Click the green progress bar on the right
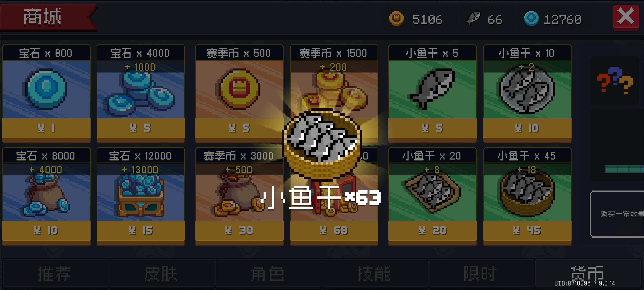 [624, 169]
